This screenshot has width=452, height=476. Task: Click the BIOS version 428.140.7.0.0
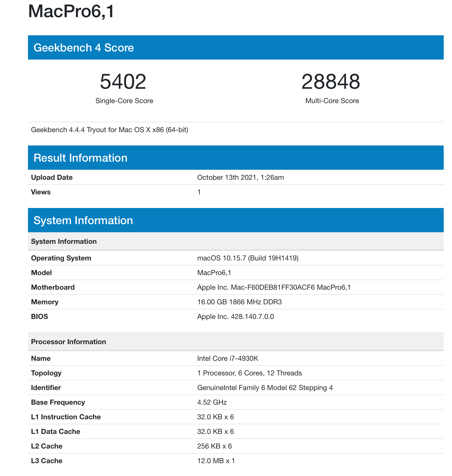pos(235,317)
